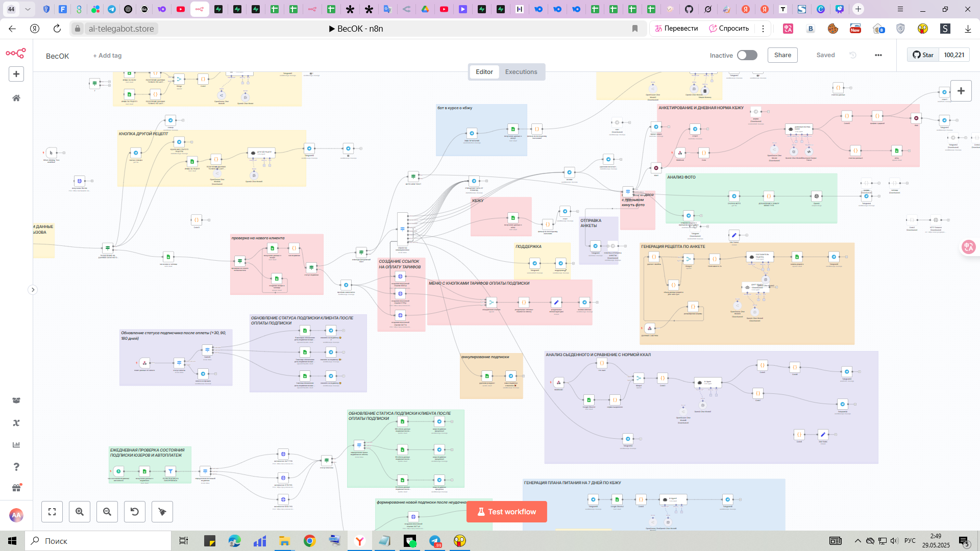Select the Editor tab

click(x=484, y=72)
